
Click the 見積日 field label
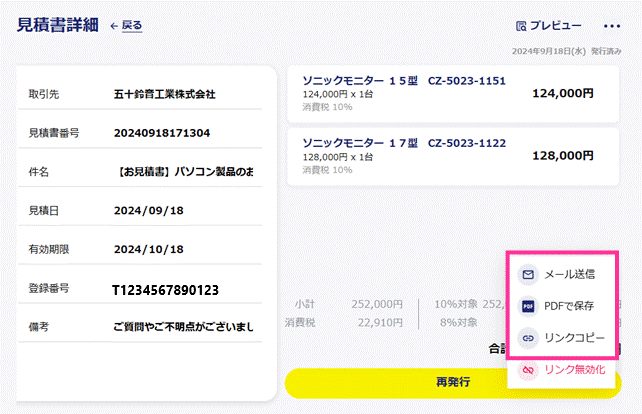pyautogui.click(x=43, y=210)
